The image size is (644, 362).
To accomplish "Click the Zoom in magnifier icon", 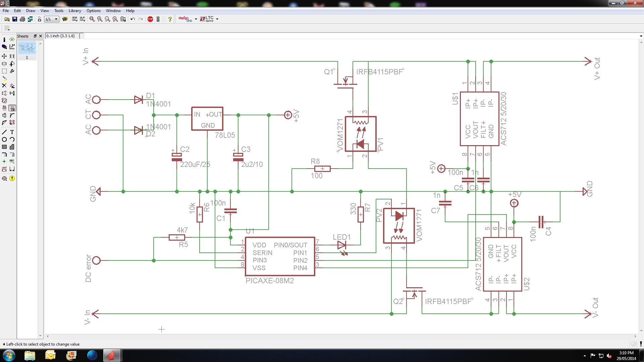I will click(100, 19).
